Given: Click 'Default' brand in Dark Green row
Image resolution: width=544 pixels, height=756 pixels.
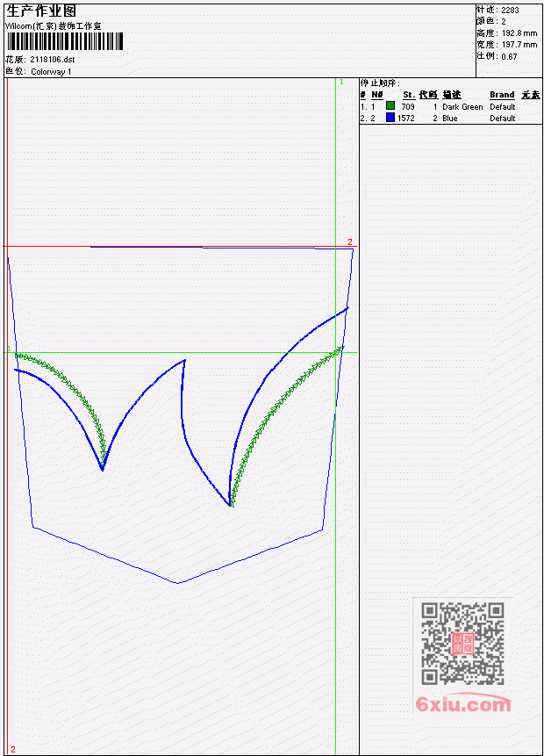Looking at the screenshot, I should (503, 107).
